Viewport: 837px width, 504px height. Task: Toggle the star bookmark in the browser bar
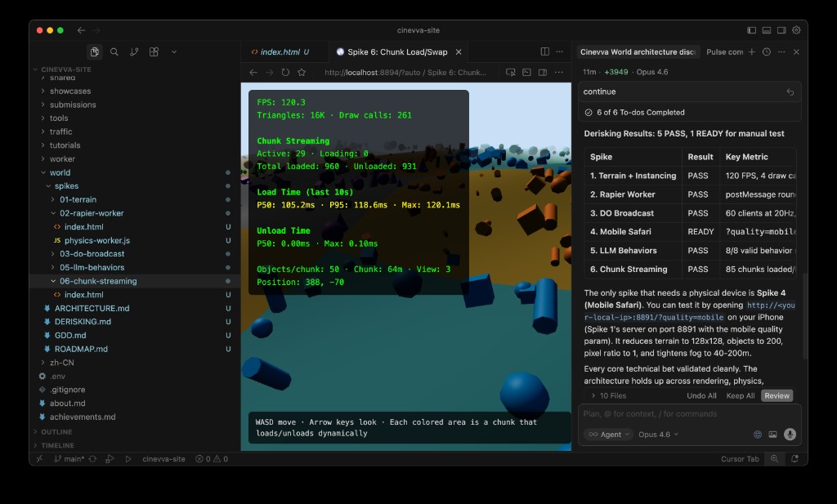pos(302,71)
